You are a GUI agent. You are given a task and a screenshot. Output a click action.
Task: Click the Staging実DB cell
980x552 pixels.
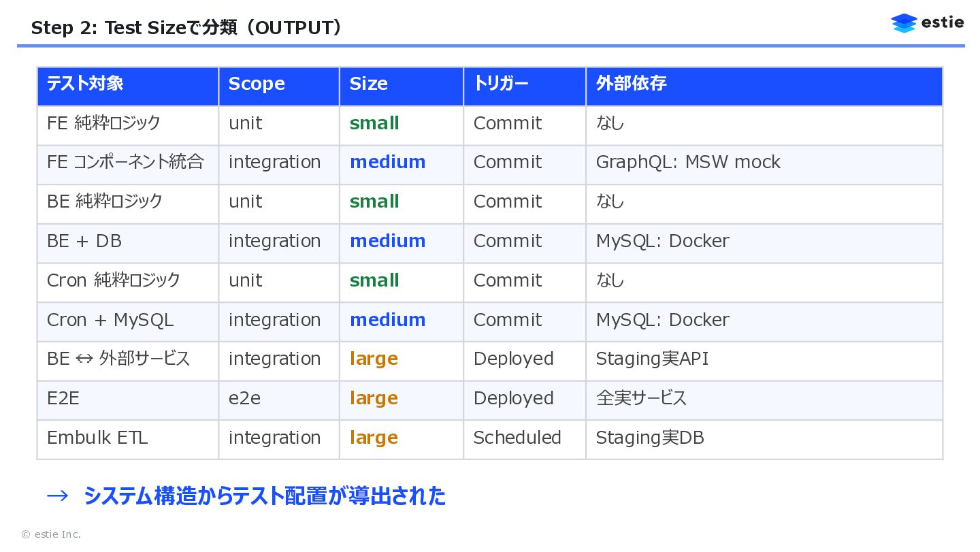tap(650, 438)
